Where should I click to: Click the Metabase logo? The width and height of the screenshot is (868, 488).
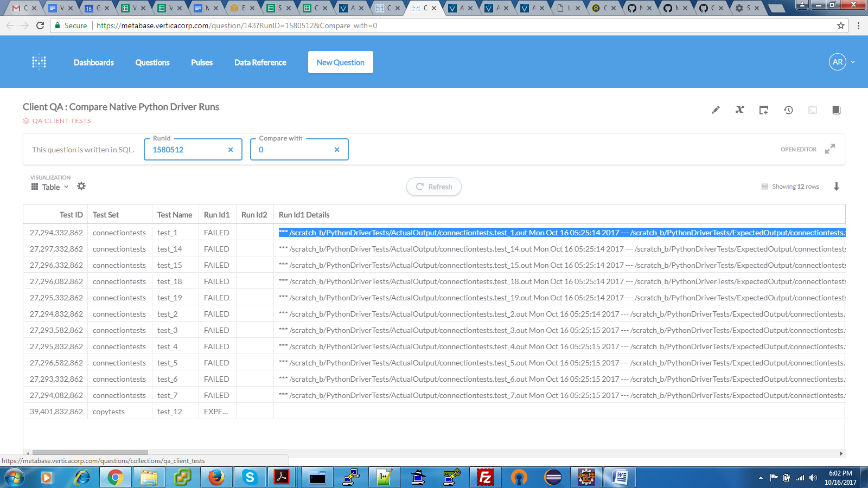point(39,62)
